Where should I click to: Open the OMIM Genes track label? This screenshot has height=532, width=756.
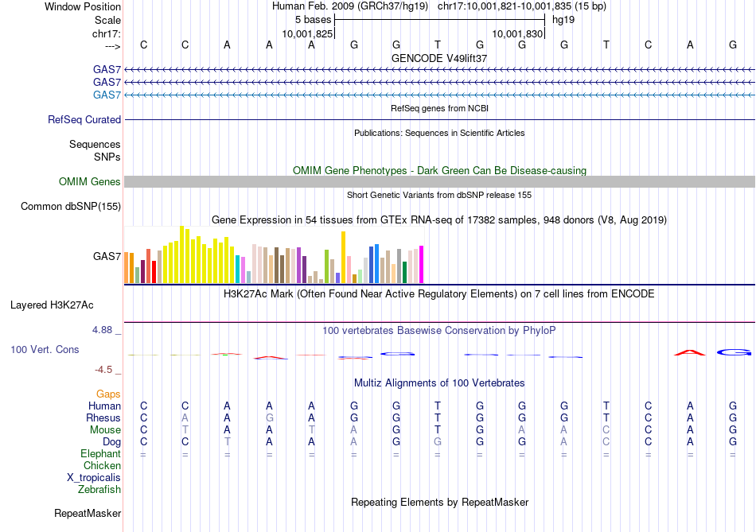(90, 181)
